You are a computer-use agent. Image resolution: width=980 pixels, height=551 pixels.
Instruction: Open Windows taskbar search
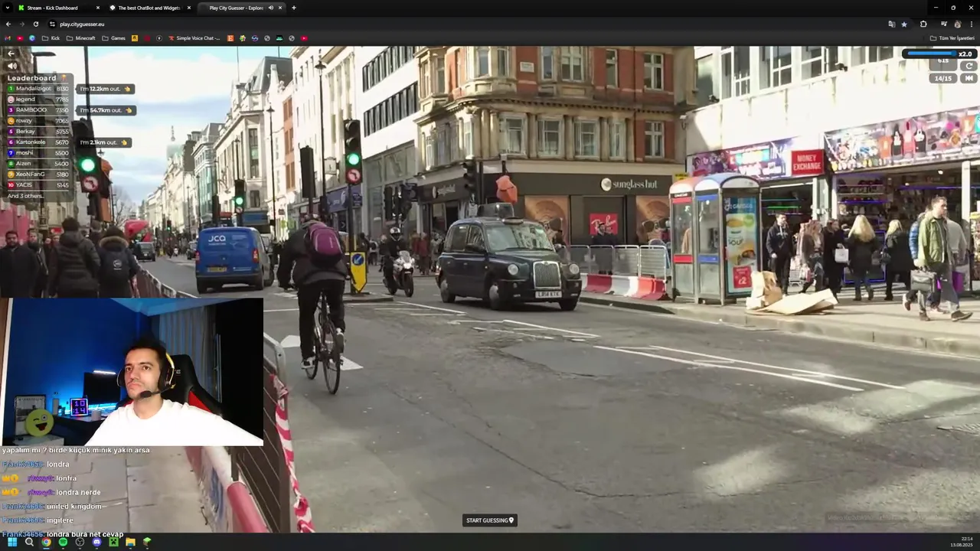click(29, 542)
